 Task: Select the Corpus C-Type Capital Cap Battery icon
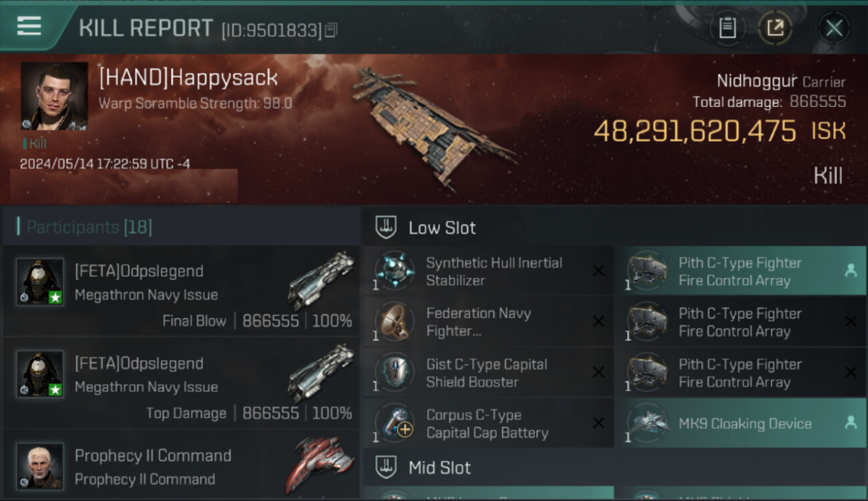(394, 423)
